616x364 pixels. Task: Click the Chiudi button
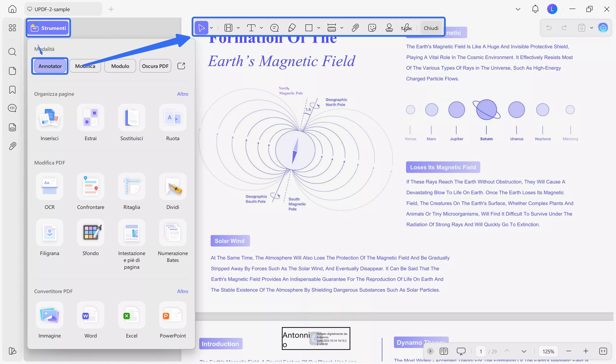(x=431, y=28)
